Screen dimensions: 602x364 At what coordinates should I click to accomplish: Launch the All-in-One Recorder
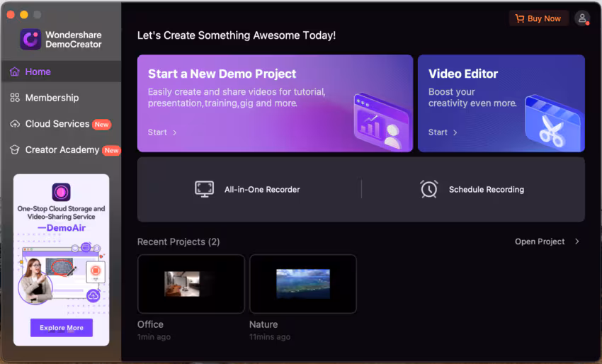pos(248,189)
